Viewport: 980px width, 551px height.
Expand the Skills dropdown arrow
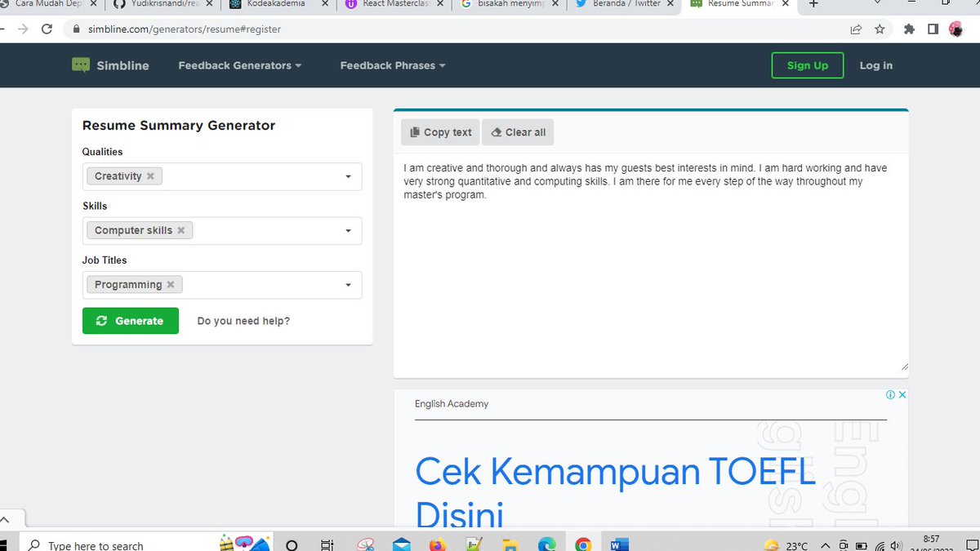point(348,231)
